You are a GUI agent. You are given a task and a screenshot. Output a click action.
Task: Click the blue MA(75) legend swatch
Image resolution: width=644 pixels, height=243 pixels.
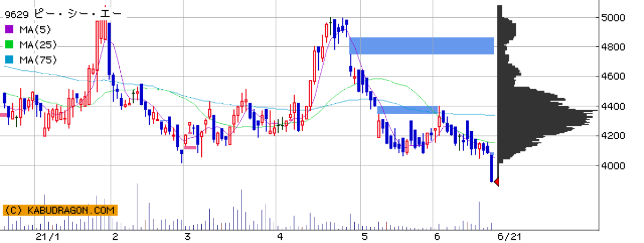(x=10, y=60)
